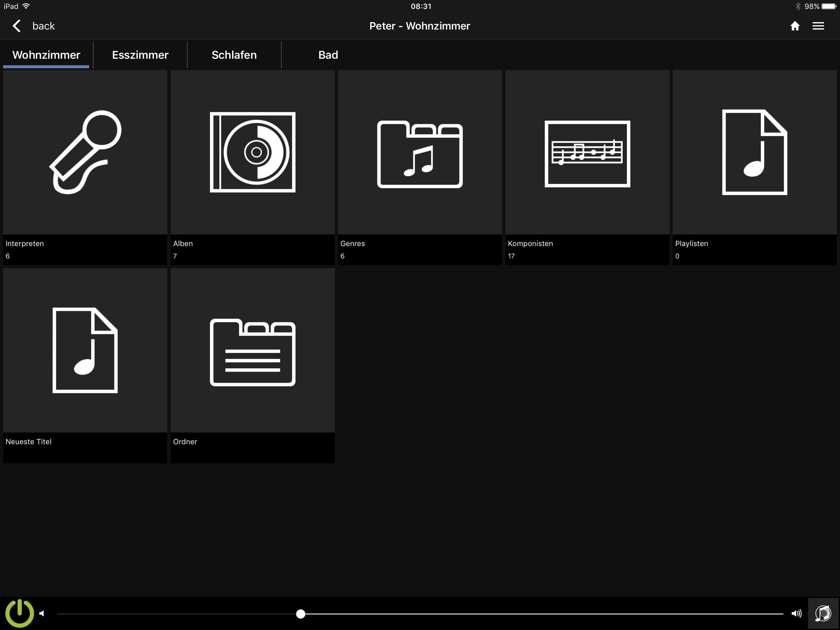The height and width of the screenshot is (630, 840).
Task: Click the Ordner label text
Action: coord(185,441)
